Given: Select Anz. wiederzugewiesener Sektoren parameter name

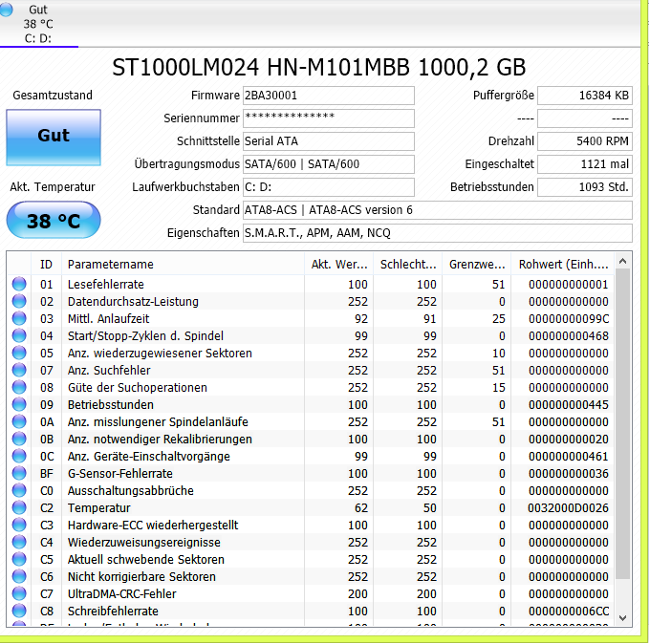Looking at the screenshot, I should click(160, 354).
